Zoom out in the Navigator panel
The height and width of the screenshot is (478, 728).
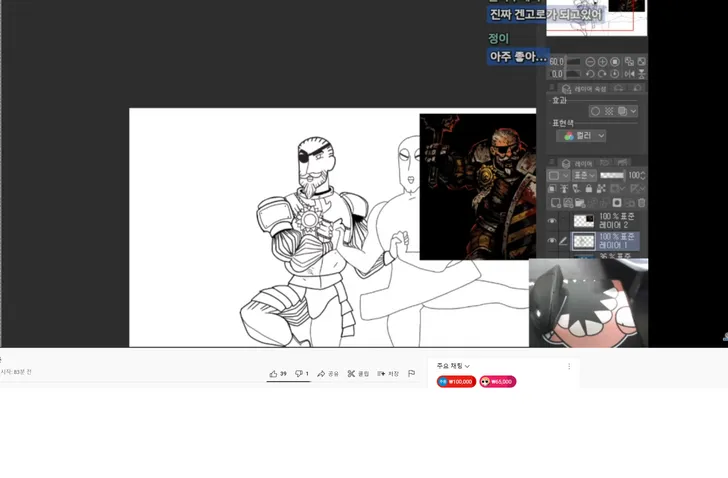[x=590, y=62]
